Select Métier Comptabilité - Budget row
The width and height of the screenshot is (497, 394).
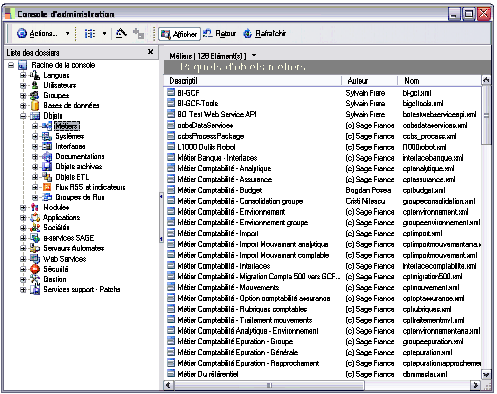(323, 190)
